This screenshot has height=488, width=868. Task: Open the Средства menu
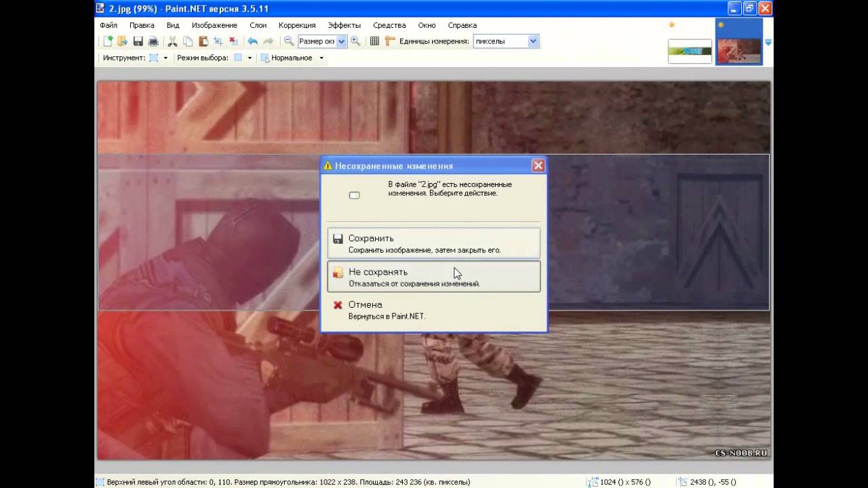click(389, 25)
